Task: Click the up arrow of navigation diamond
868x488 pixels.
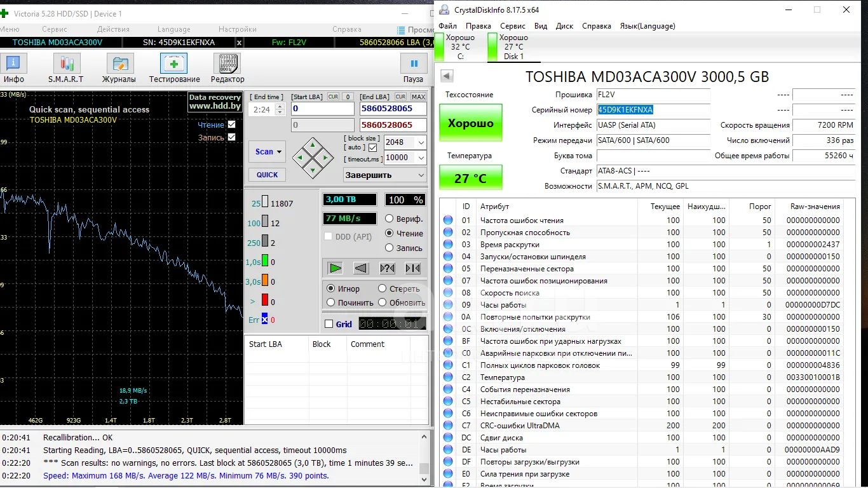Action: pyautogui.click(x=313, y=146)
